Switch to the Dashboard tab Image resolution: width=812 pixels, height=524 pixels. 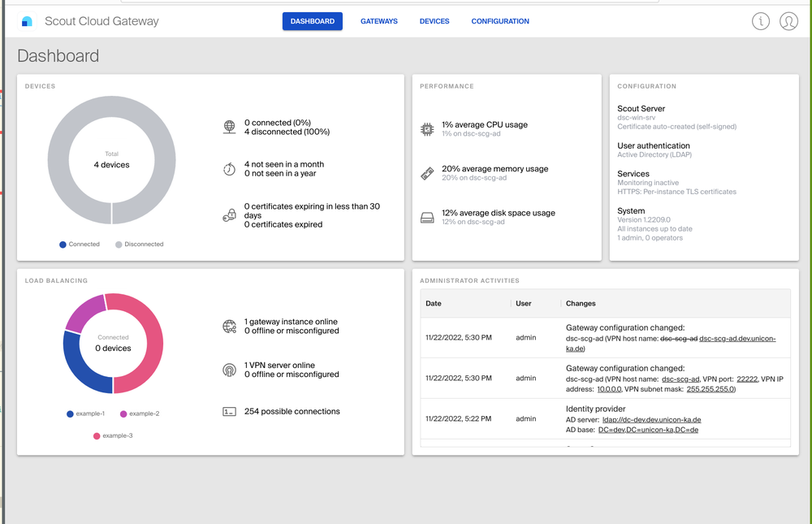(313, 21)
